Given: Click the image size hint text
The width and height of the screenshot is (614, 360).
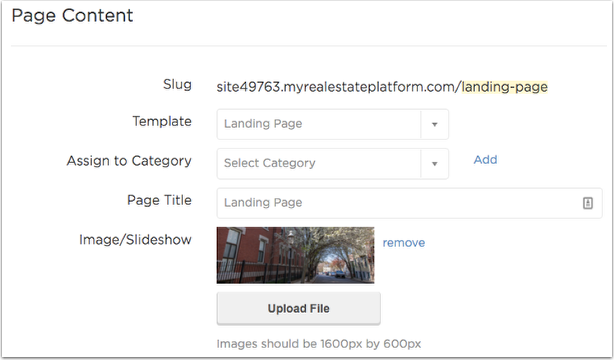Looking at the screenshot, I should point(319,344).
